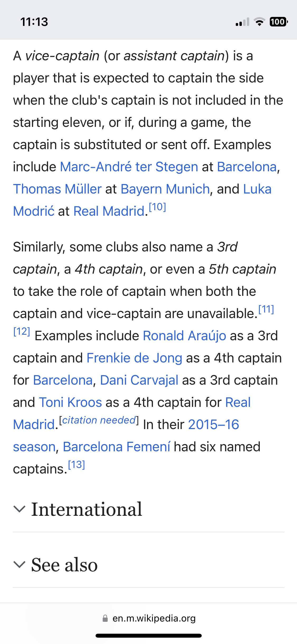Tap the lock icon in address bar
This screenshot has height=644, width=297.
point(105,618)
